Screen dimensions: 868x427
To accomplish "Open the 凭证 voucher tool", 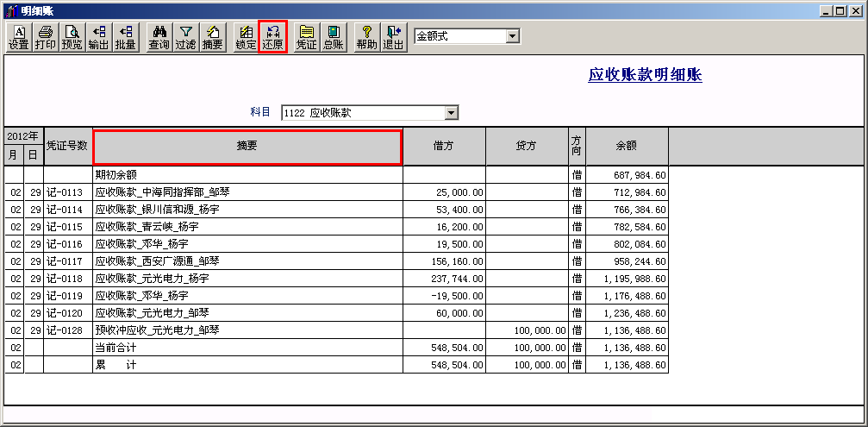I will (x=306, y=38).
